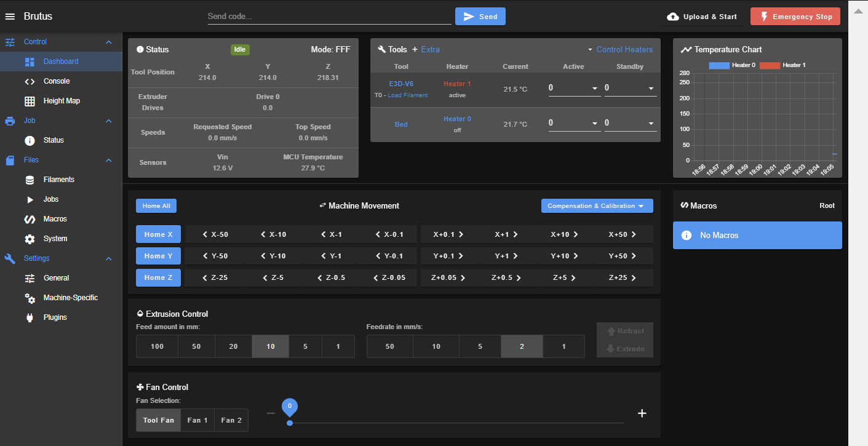Click the Plugins plug icon
The height and width of the screenshot is (446, 868).
(30, 317)
